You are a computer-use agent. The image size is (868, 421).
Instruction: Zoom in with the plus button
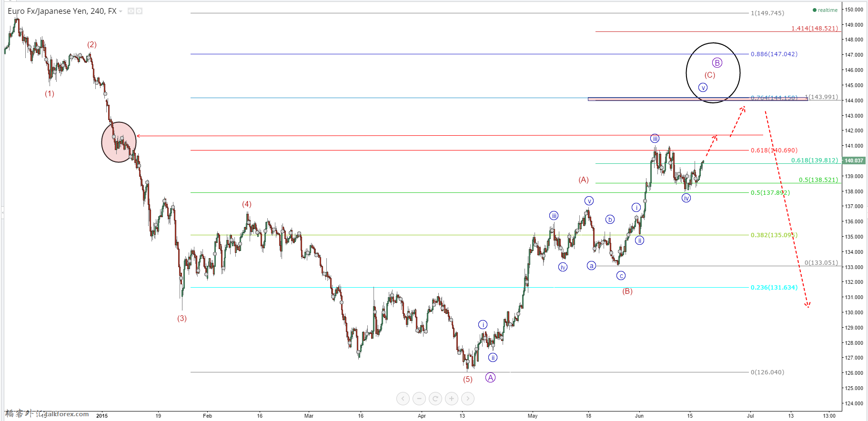[x=452, y=399]
